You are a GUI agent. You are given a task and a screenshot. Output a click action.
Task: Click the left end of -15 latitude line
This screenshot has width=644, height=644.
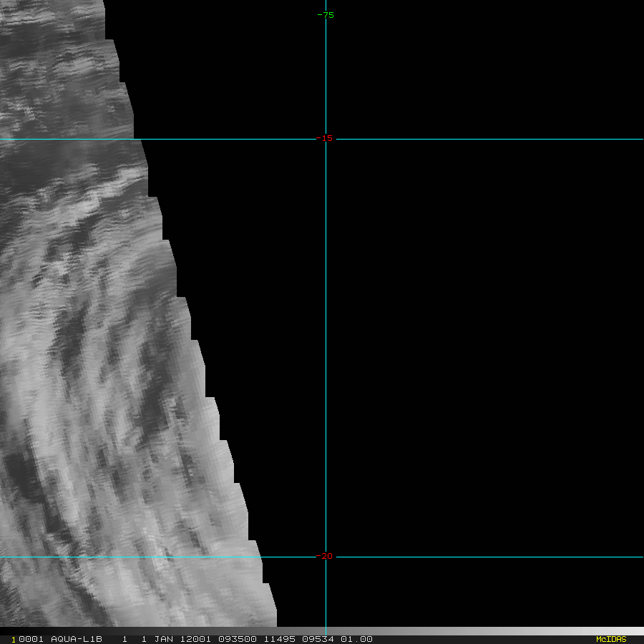click(3, 139)
